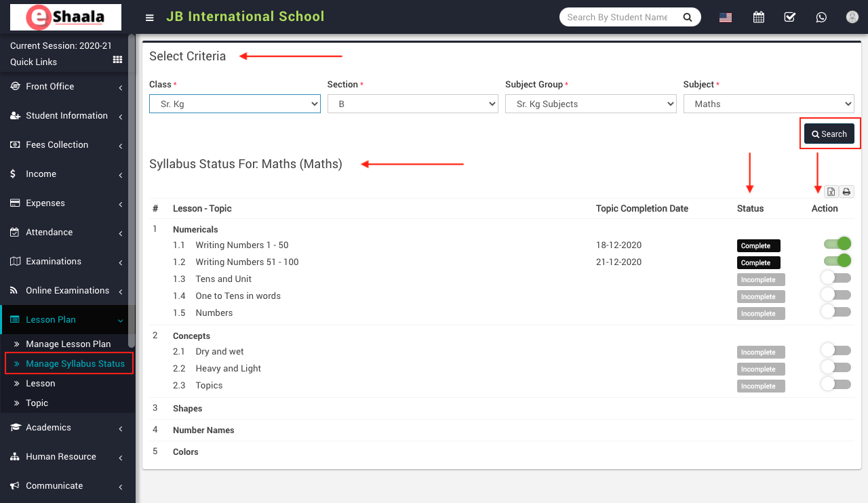Viewport: 868px width, 503px height.
Task: Open the Topic link in sidebar
Action: click(x=37, y=403)
